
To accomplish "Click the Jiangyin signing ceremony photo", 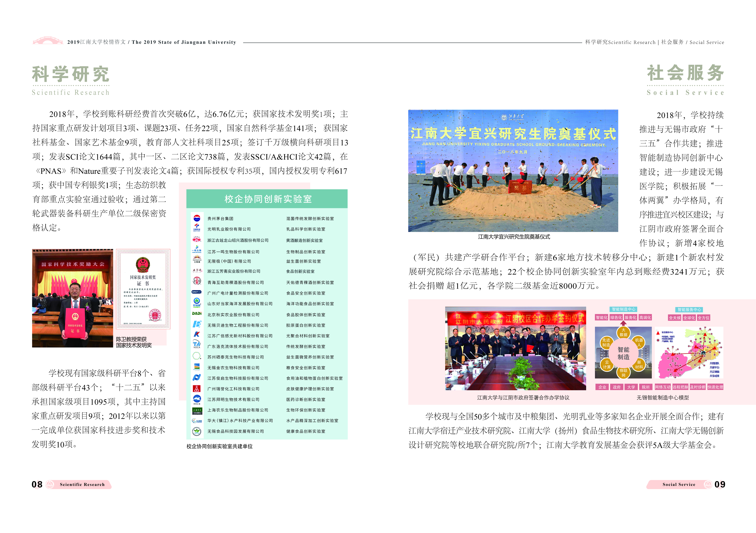I will tap(515, 348).
